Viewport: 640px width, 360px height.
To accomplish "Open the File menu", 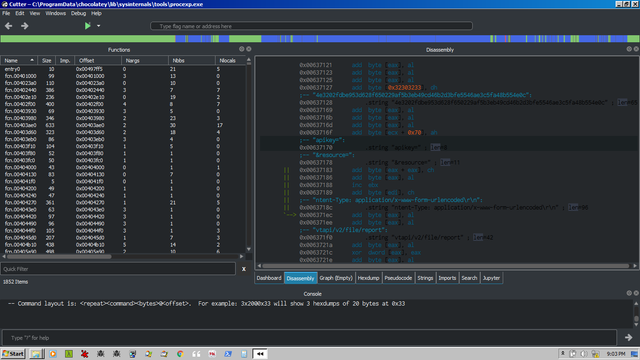I will (x=6, y=13).
